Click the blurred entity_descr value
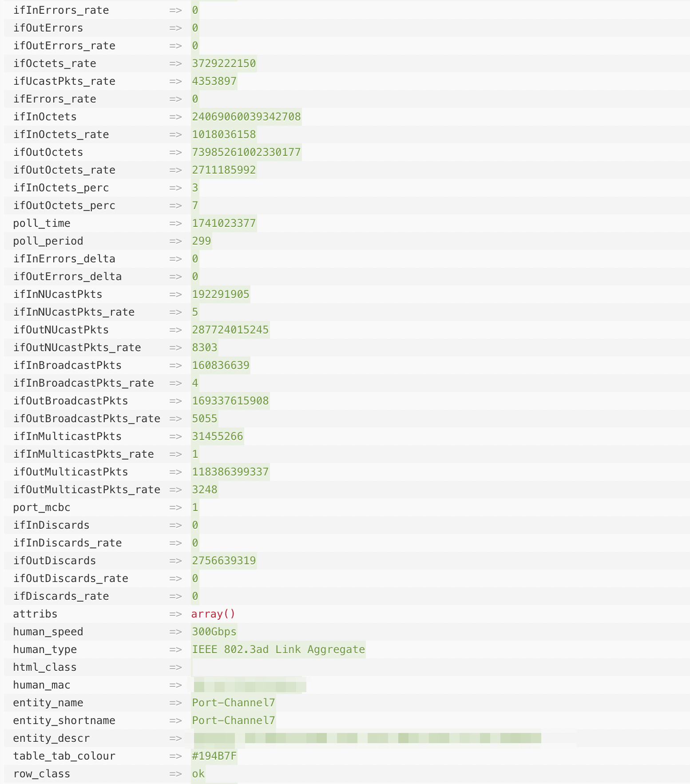690x784 pixels. [x=367, y=738]
